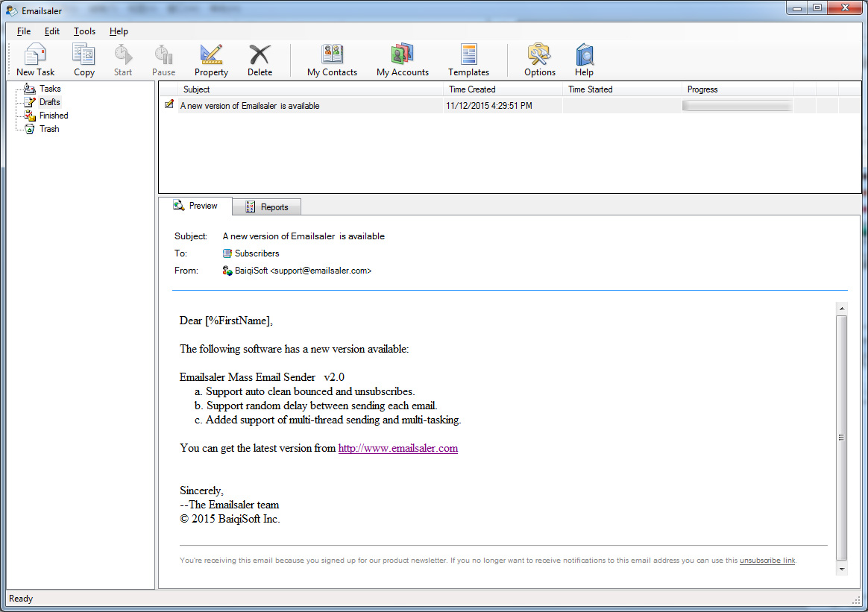868x612 pixels.
Task: Open the task Property editor
Action: coord(211,60)
